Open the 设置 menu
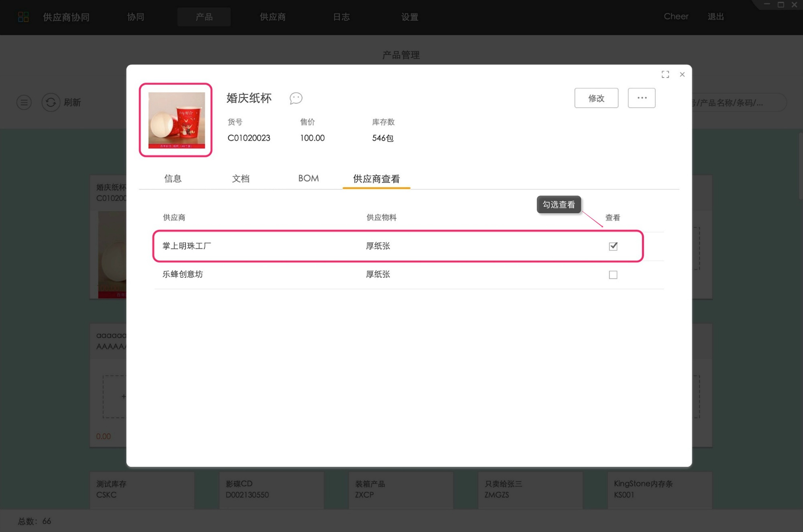 [410, 17]
